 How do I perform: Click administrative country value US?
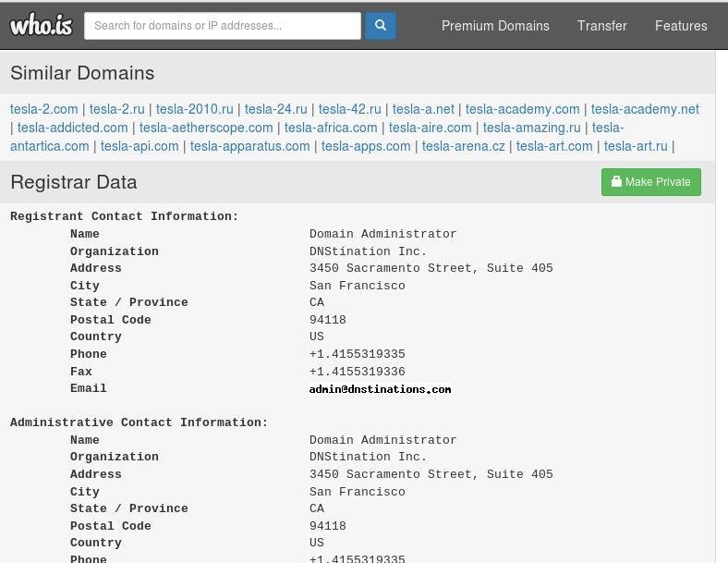317,543
